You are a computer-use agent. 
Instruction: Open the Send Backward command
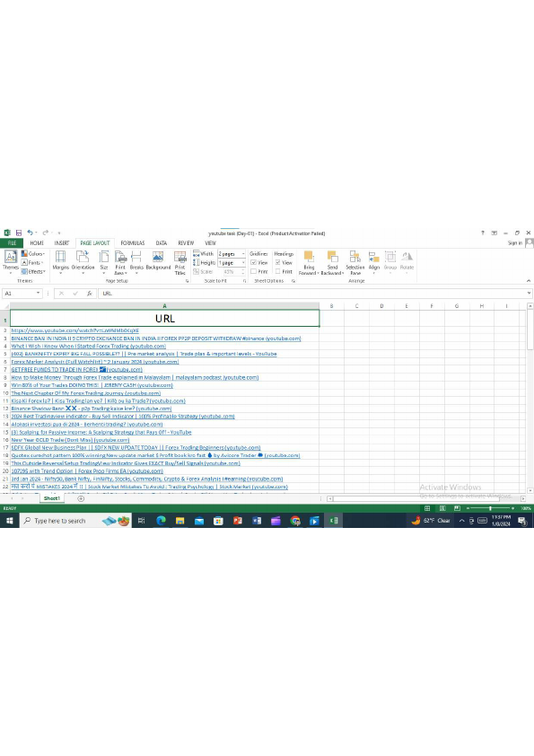coord(333,262)
